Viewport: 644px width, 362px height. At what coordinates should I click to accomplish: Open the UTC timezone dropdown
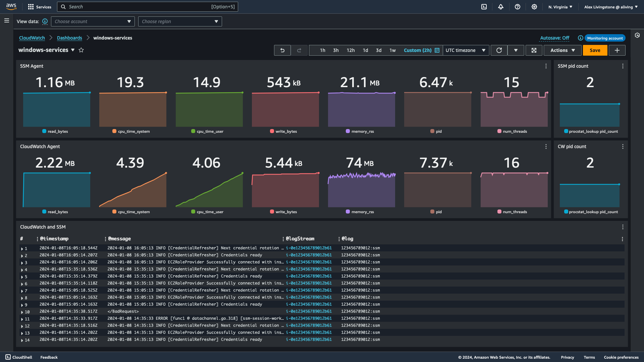[465, 50]
